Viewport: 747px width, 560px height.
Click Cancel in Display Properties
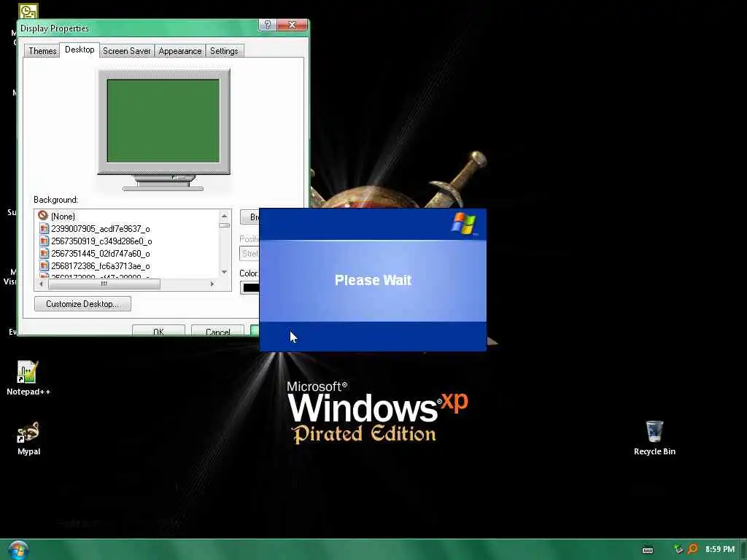(217, 330)
